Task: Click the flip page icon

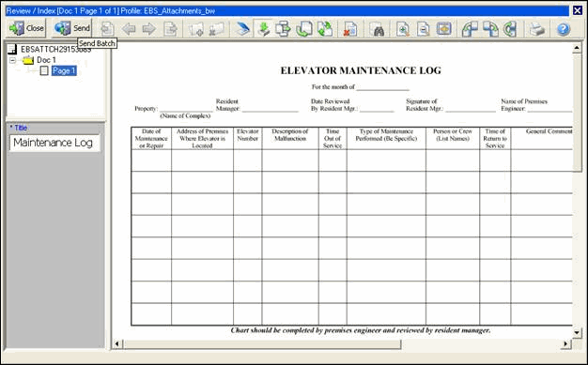Action: coord(510,29)
